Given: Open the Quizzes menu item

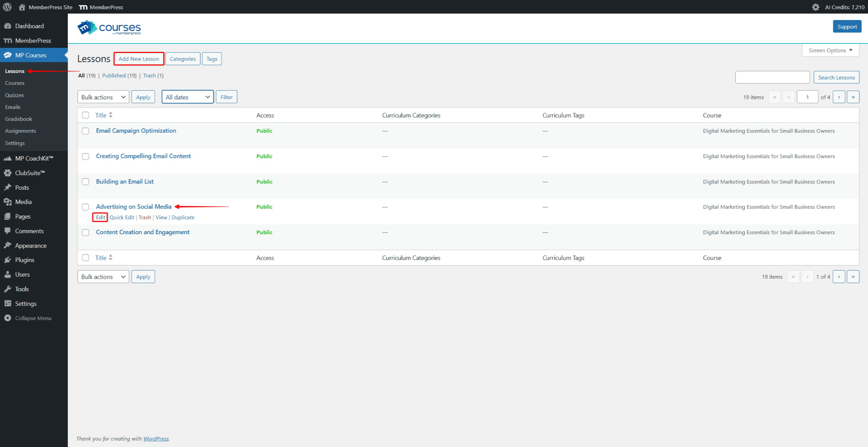Looking at the screenshot, I should (15, 95).
